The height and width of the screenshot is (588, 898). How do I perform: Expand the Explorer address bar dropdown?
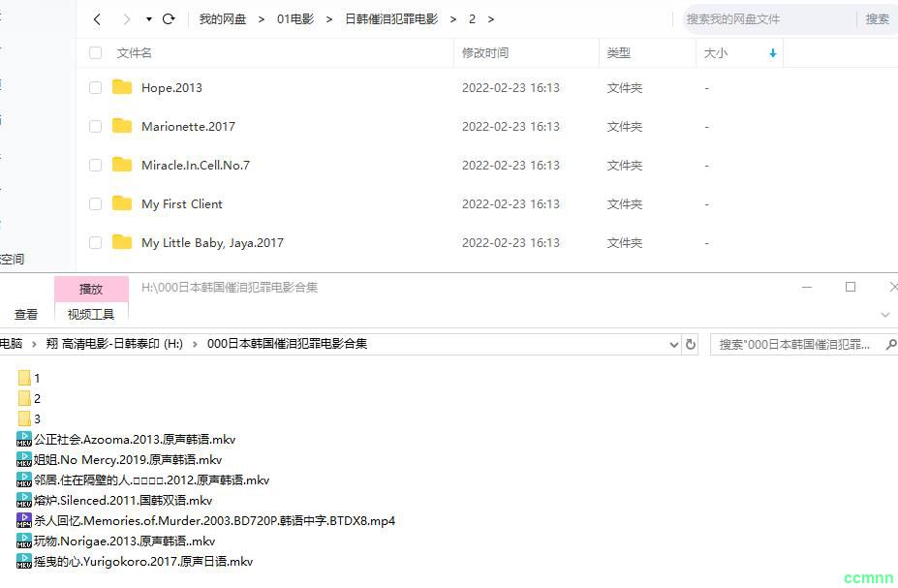(674, 344)
